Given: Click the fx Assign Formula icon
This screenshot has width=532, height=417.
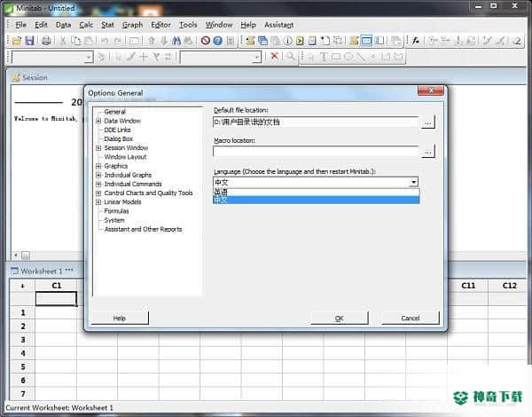Looking at the screenshot, I should [x=416, y=41].
